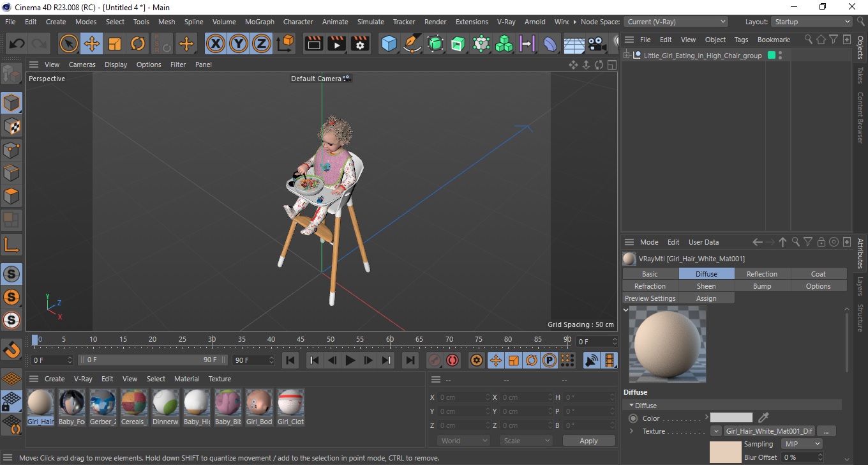Toggle the Y axis lock
The image size is (868, 465).
point(239,44)
